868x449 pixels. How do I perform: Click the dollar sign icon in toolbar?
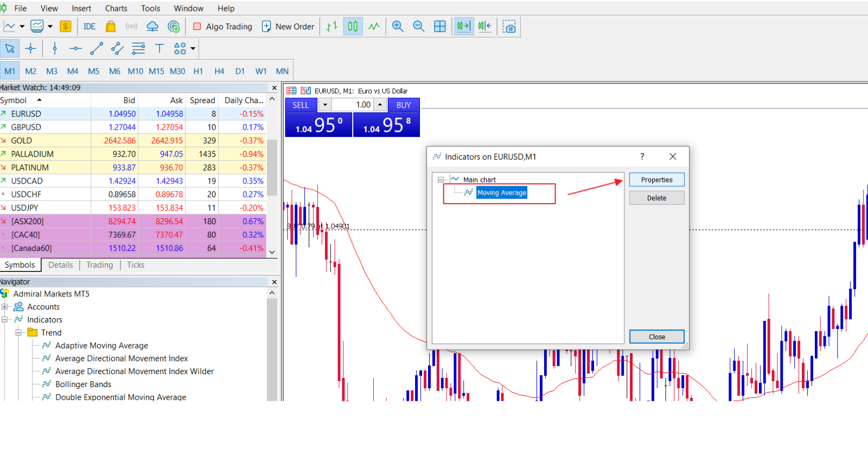[x=66, y=27]
